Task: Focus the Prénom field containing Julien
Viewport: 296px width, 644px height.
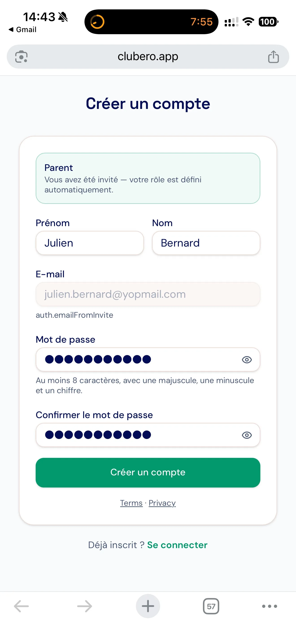Action: [x=90, y=243]
